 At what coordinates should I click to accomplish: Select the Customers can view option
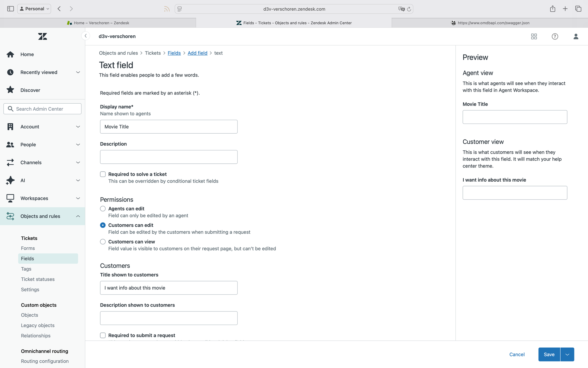[x=103, y=242]
